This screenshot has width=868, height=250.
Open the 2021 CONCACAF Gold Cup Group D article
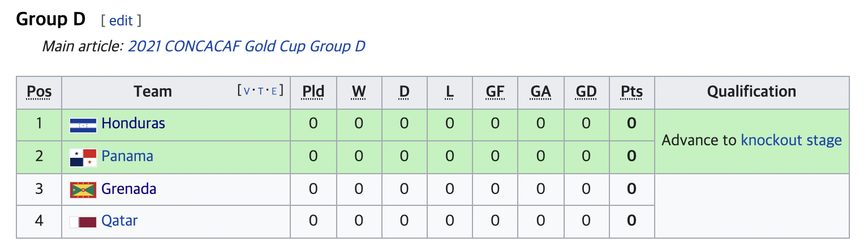[247, 46]
